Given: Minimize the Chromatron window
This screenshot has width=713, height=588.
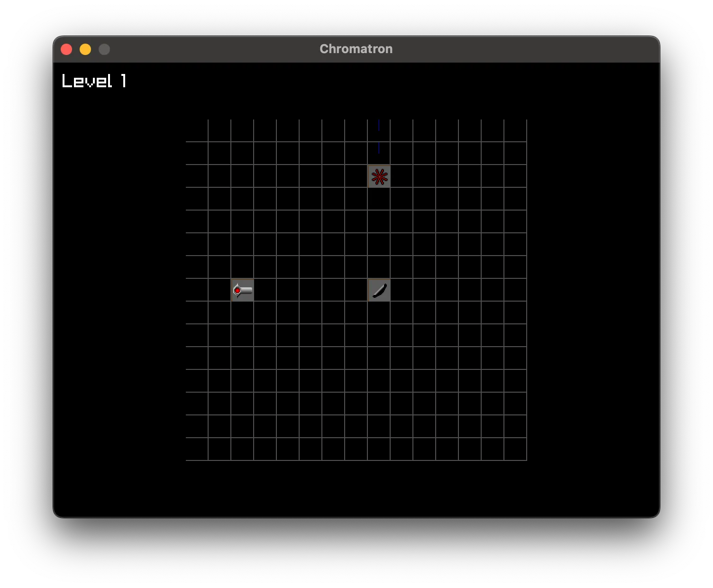Looking at the screenshot, I should [x=85, y=49].
